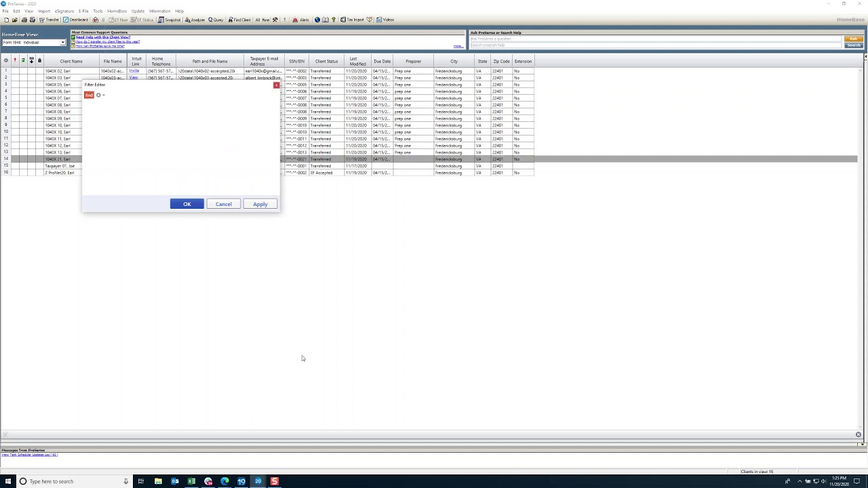The height and width of the screenshot is (488, 868).
Task: Open the Dashboard from the toolbar
Action: (76, 20)
